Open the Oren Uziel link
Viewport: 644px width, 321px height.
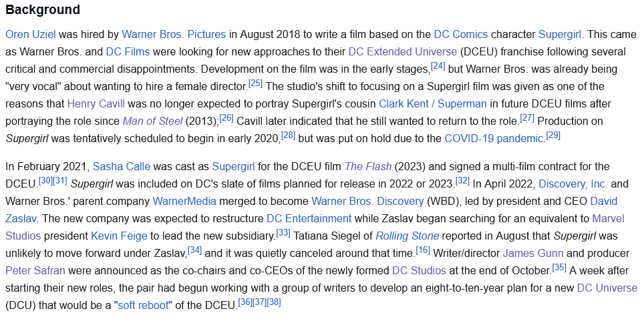pyautogui.click(x=30, y=34)
